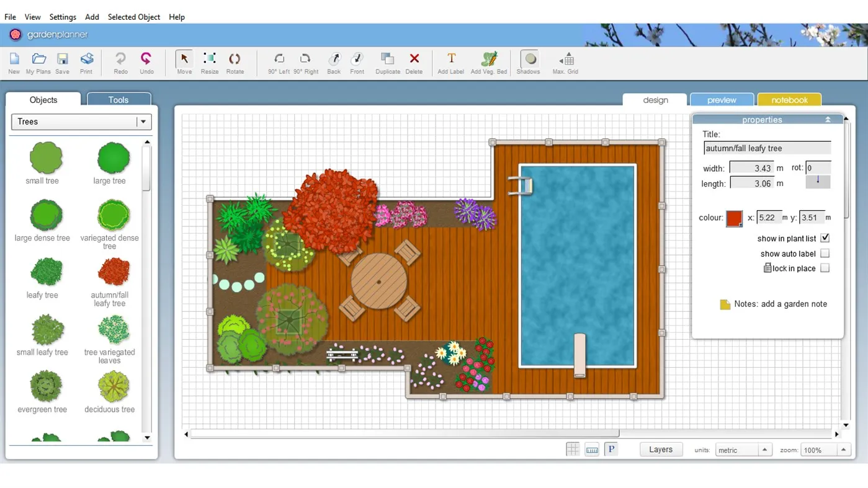Rotate object 90° Left

click(279, 62)
